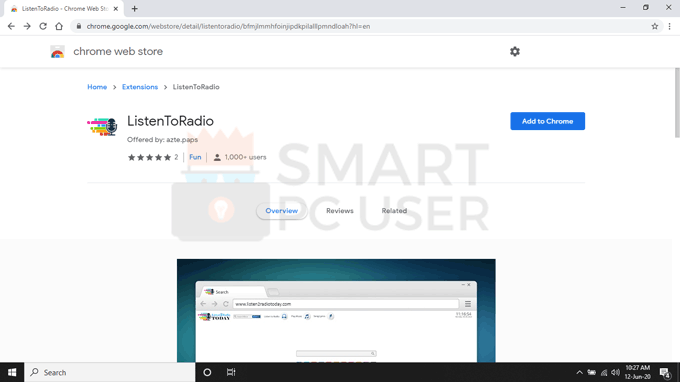The image size is (680, 382).
Task: Go back with the browser back arrow
Action: tap(11, 26)
